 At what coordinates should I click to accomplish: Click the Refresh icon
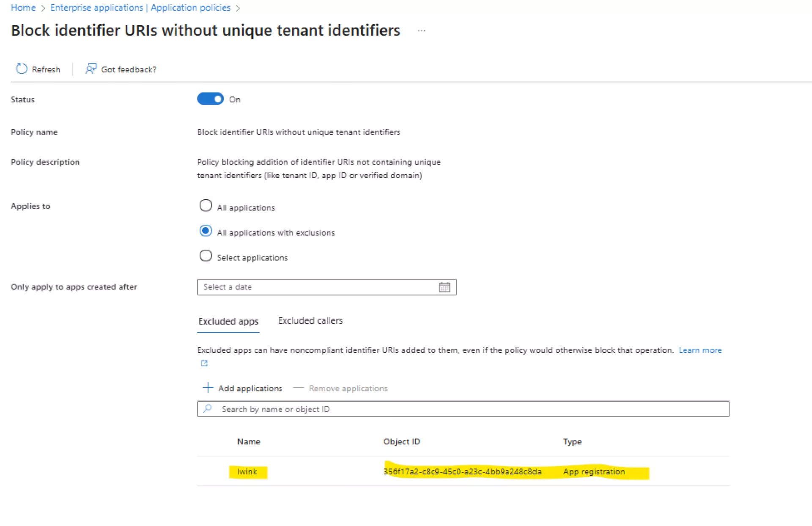click(22, 69)
